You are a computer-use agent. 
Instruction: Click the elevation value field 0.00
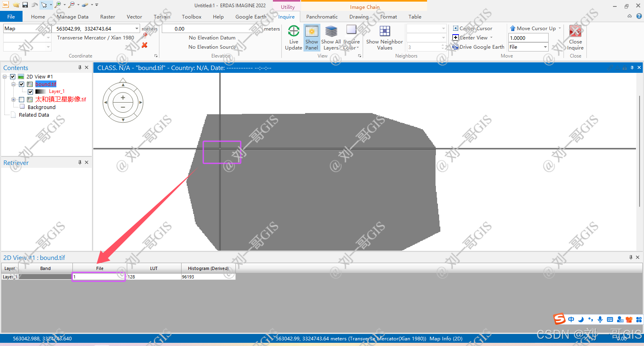point(212,29)
